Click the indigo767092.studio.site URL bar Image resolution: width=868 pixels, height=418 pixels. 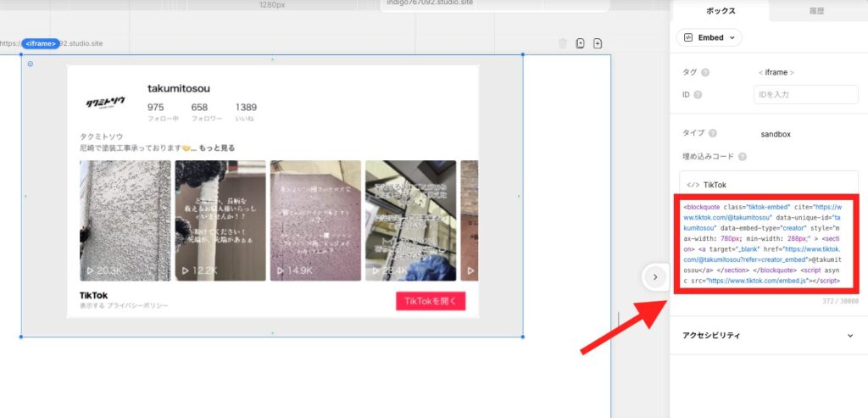pyautogui.click(x=495, y=5)
